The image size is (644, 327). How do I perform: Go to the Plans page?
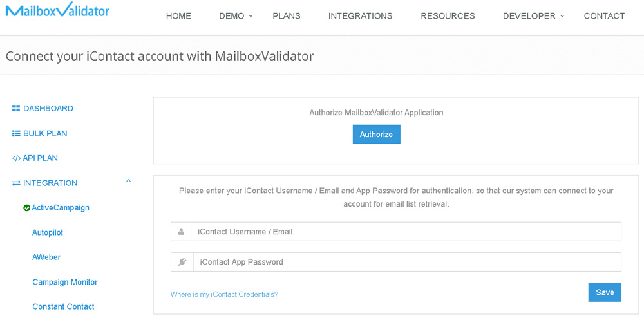point(287,16)
